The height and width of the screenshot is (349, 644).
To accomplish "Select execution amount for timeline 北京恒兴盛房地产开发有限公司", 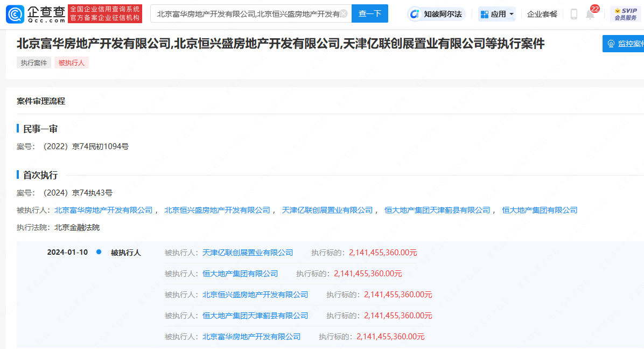I will (x=398, y=295).
